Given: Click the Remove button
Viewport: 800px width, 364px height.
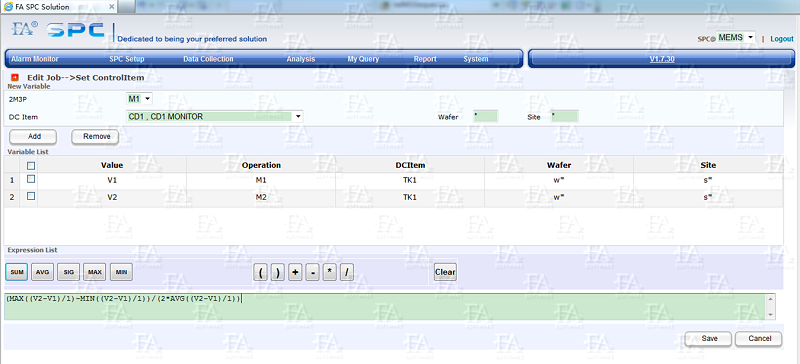Looking at the screenshot, I should (x=95, y=136).
